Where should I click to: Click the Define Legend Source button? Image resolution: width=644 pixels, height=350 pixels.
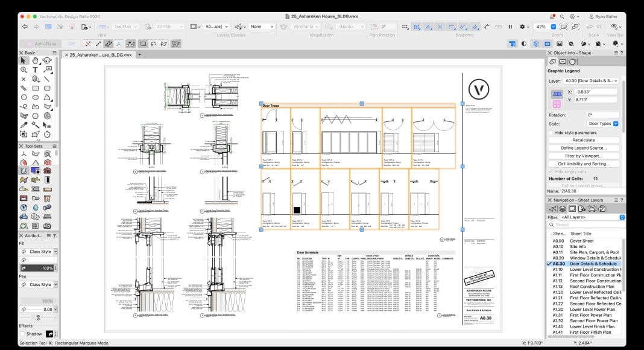click(x=583, y=148)
